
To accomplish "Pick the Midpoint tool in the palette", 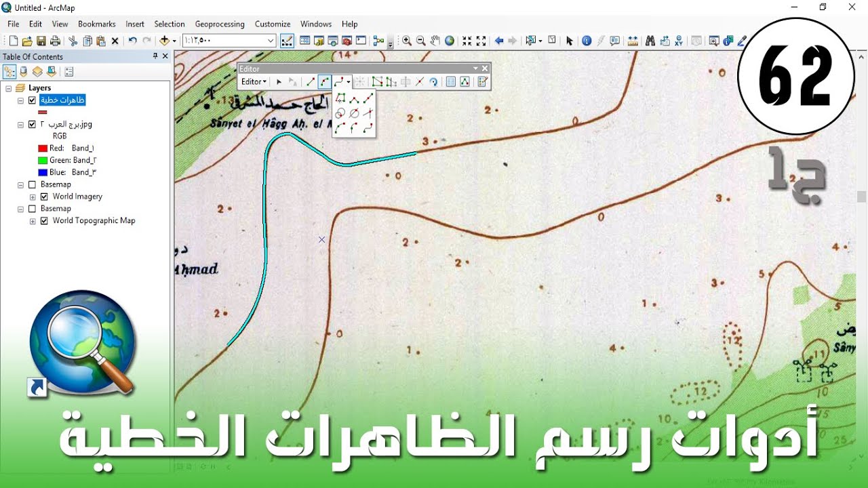I will [368, 99].
